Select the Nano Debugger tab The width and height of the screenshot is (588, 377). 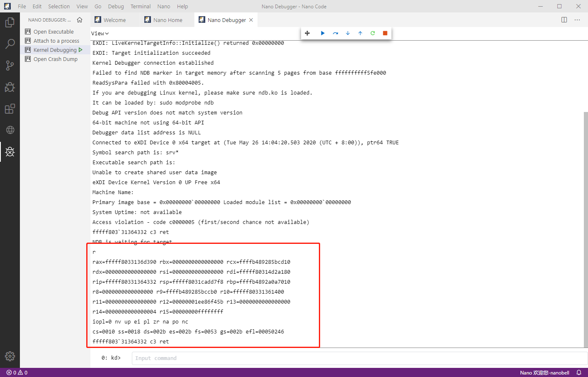[x=226, y=20]
